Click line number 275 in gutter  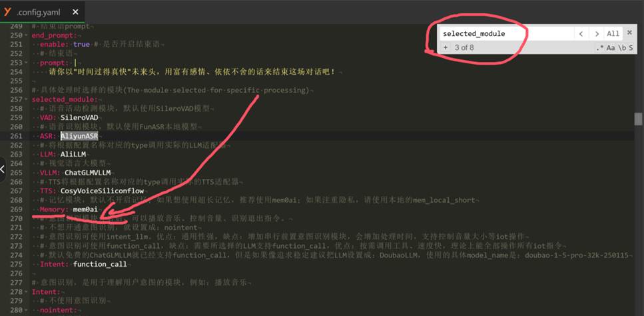point(17,264)
